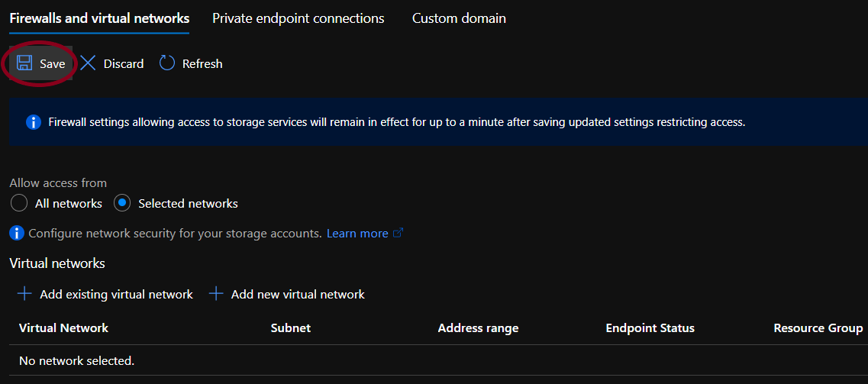Image resolution: width=868 pixels, height=384 pixels.
Task: Go to the Custom domain tab
Action: (x=459, y=18)
